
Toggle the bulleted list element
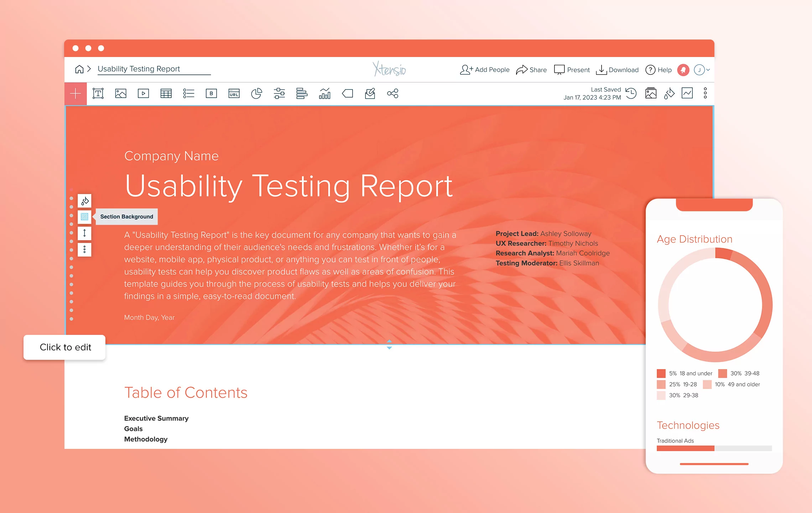(189, 93)
